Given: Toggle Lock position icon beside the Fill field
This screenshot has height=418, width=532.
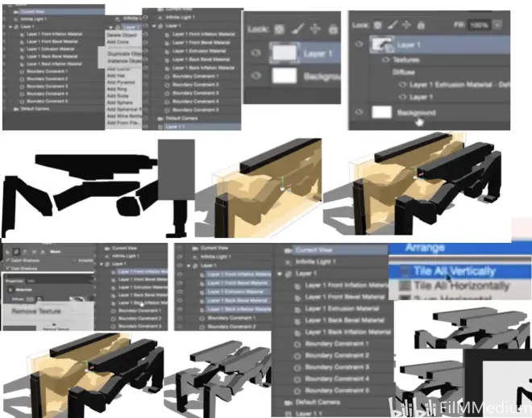Looking at the screenshot, I should click(x=406, y=25).
